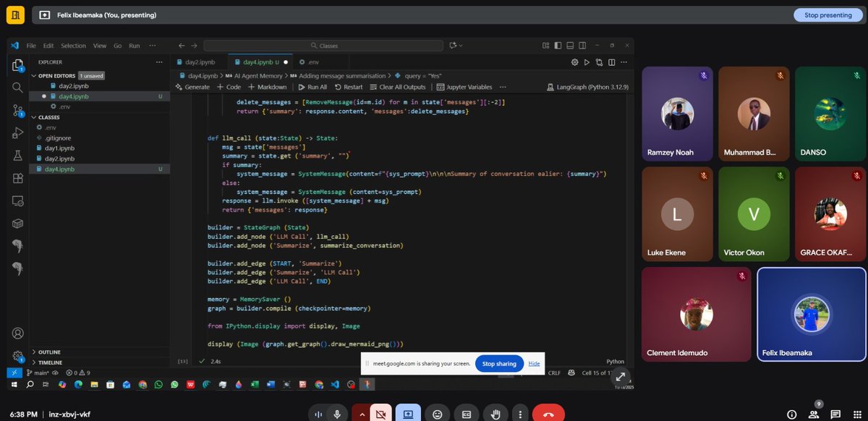868x421 pixels.
Task: Select Luke Ekene's participant tile
Action: (677, 214)
